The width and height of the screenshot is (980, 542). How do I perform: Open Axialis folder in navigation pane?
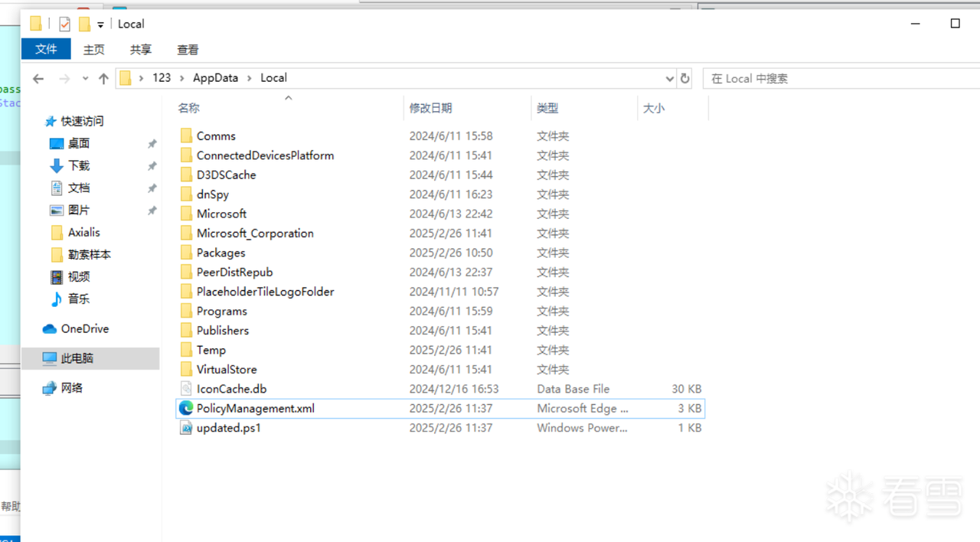pos(83,232)
